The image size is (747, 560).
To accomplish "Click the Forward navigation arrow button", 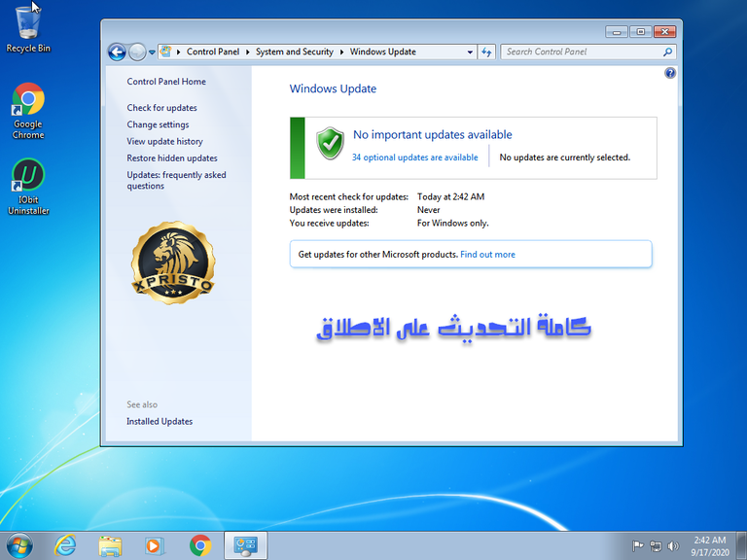I will point(137,52).
